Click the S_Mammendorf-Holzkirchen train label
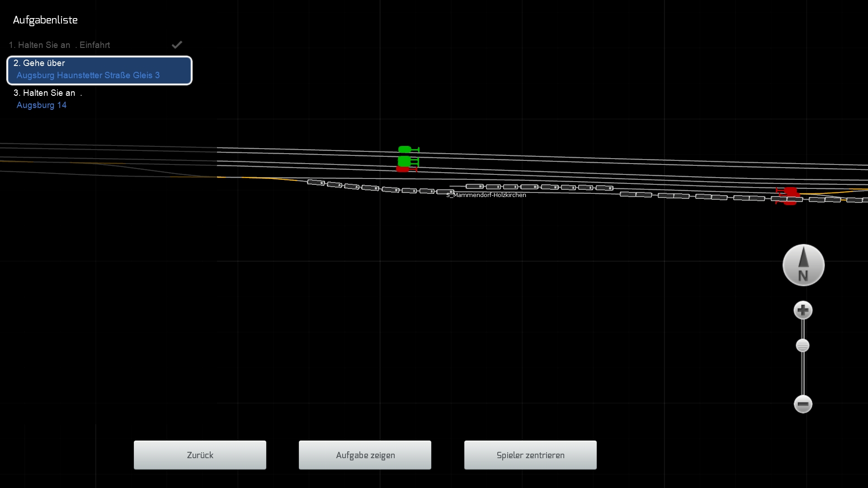868x488 pixels. (486, 195)
